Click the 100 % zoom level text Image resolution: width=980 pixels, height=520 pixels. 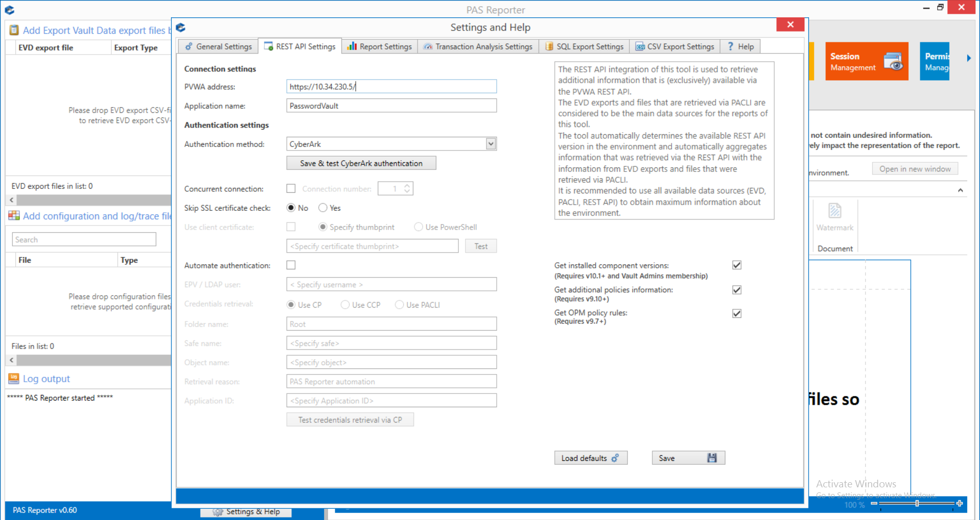point(854,505)
